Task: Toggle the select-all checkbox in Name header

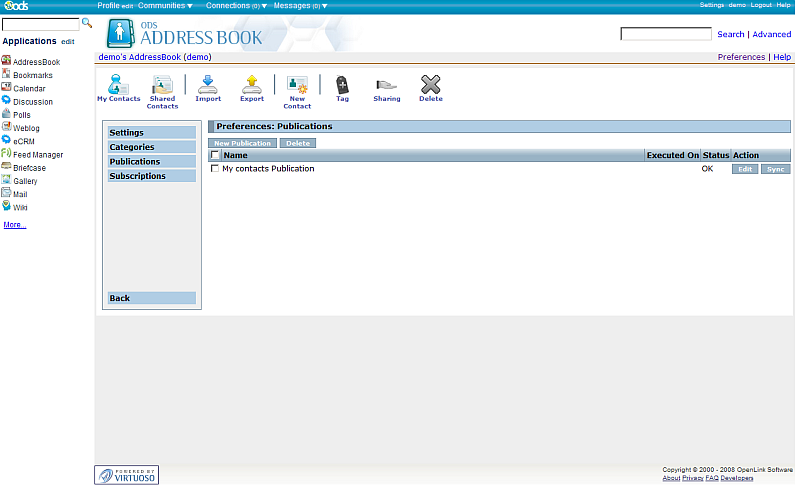Action: point(215,155)
